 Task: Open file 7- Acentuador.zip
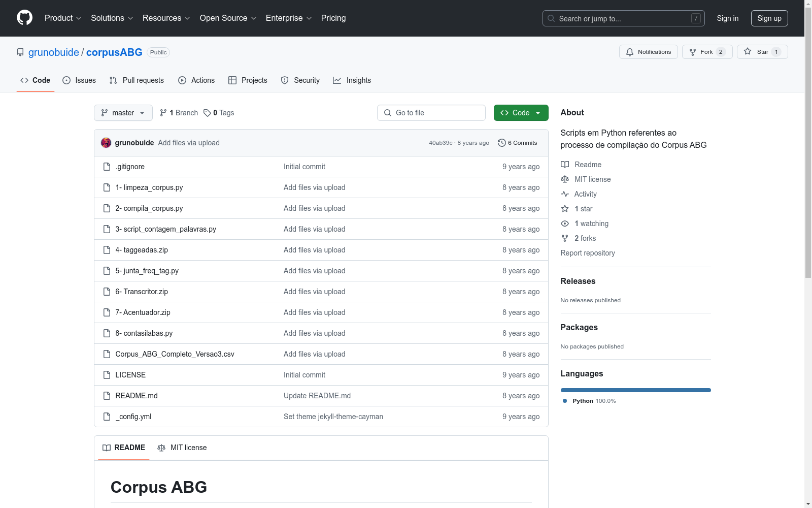click(x=143, y=312)
